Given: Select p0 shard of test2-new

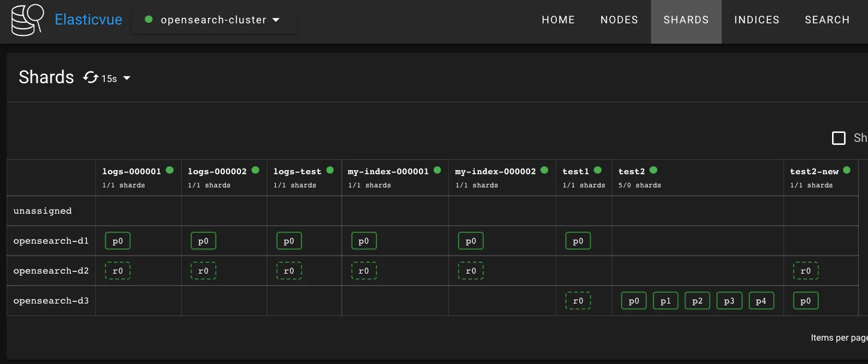Looking at the screenshot, I should (806, 301).
